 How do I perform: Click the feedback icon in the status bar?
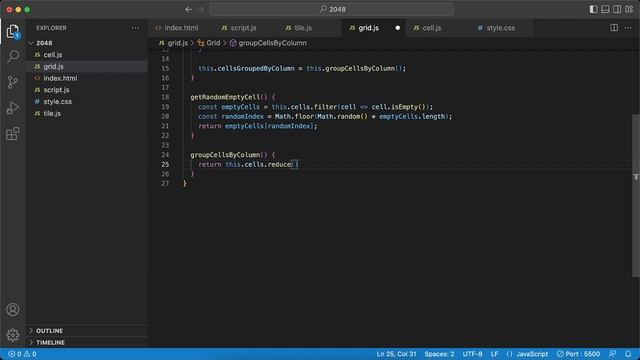click(612, 354)
